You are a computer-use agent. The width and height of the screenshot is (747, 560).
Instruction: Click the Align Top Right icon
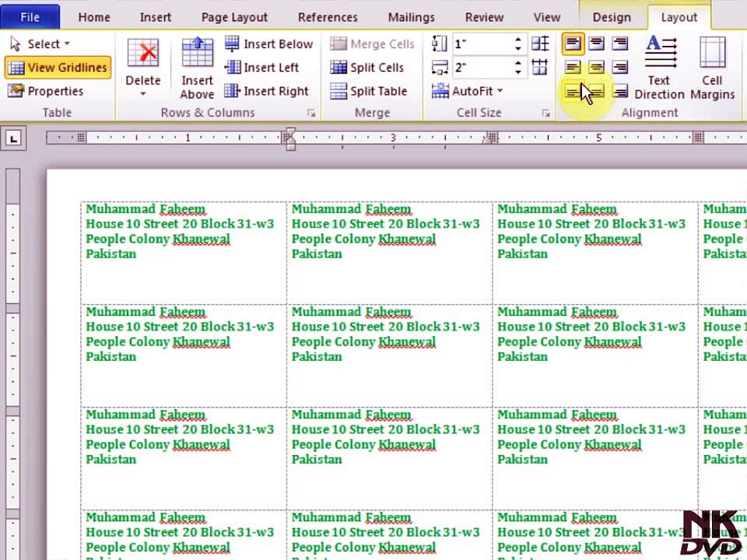point(619,44)
